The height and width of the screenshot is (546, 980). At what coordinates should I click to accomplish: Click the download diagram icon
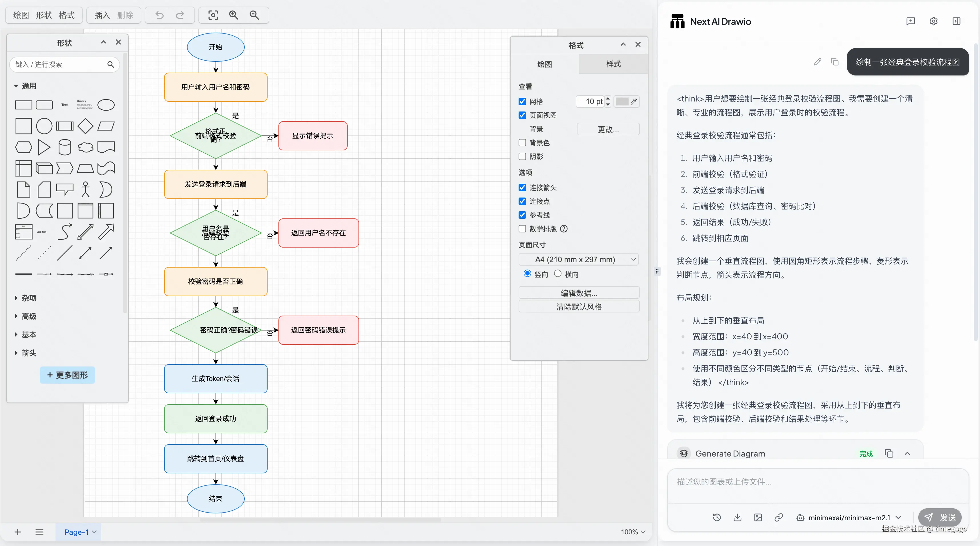(737, 517)
